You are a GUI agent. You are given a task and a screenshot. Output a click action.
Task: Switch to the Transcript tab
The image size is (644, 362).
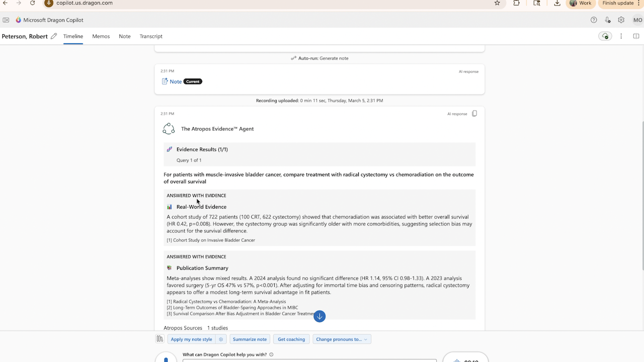pos(151,36)
